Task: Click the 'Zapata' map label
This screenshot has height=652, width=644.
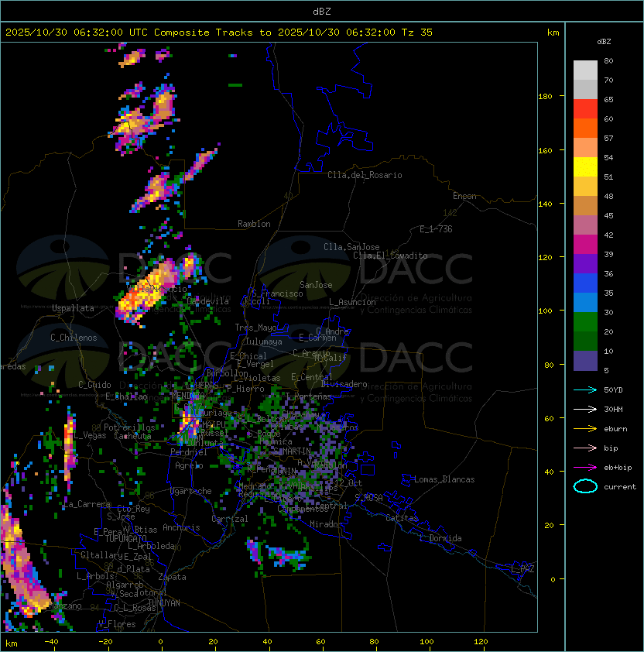Action: pyautogui.click(x=172, y=577)
